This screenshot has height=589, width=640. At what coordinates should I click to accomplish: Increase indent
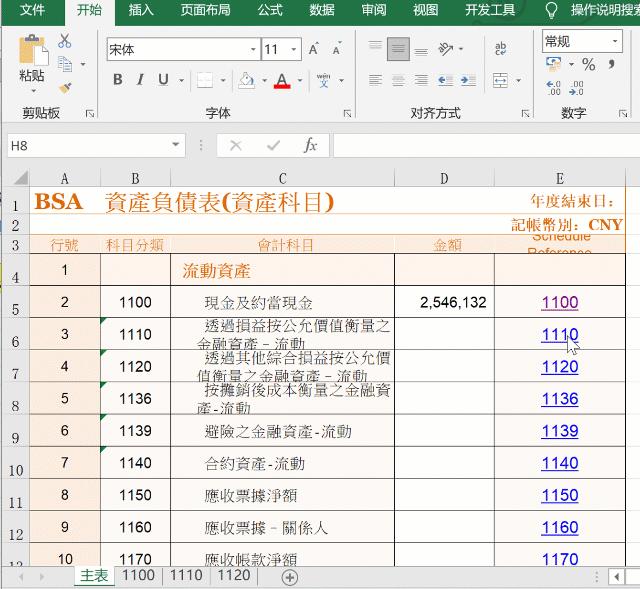pyautogui.click(x=468, y=80)
